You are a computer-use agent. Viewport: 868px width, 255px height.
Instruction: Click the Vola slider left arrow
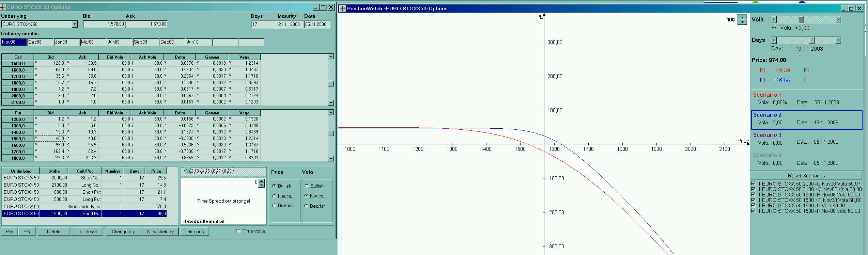774,20
